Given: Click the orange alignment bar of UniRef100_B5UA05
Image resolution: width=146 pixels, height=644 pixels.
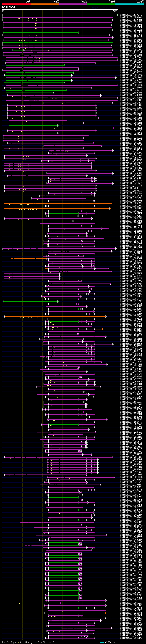Looking at the screenshot, I should (55, 316).
